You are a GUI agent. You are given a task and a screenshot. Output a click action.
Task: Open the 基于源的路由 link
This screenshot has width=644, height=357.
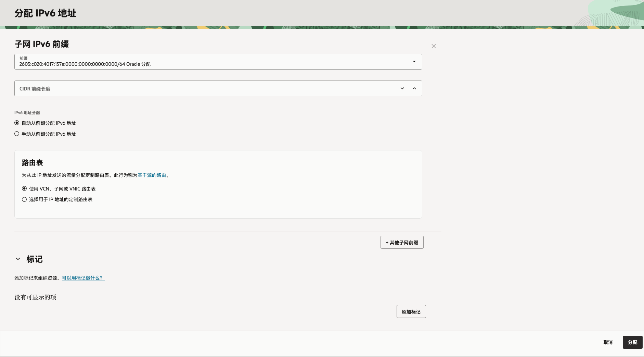(x=152, y=175)
